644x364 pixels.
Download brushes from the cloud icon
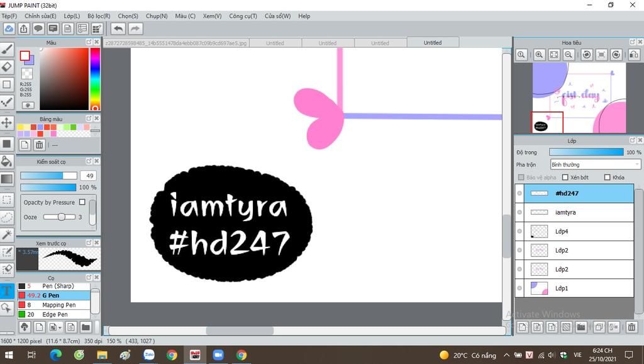tap(25, 327)
